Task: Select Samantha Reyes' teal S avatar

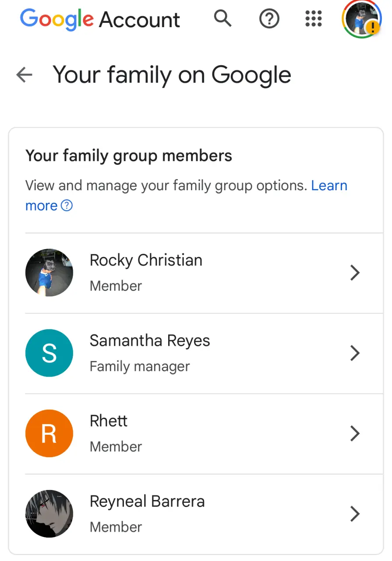Action: [x=49, y=353]
